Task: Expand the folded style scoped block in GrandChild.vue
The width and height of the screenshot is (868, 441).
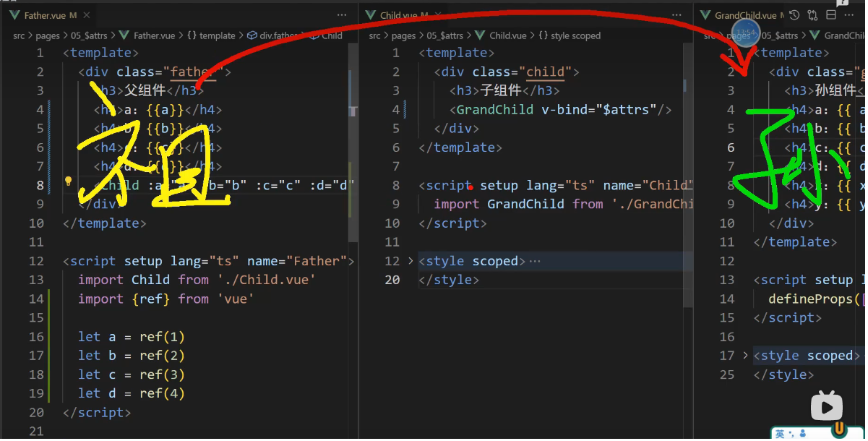Action: coord(745,356)
